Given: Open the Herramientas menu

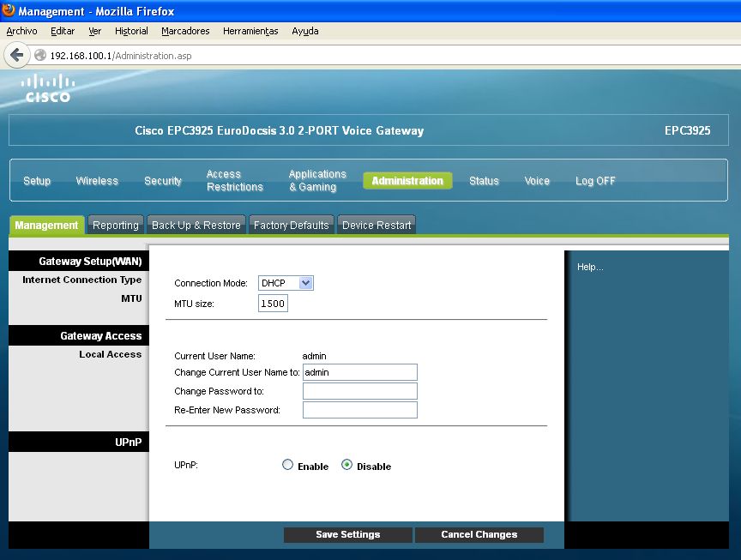Looking at the screenshot, I should tap(250, 31).
